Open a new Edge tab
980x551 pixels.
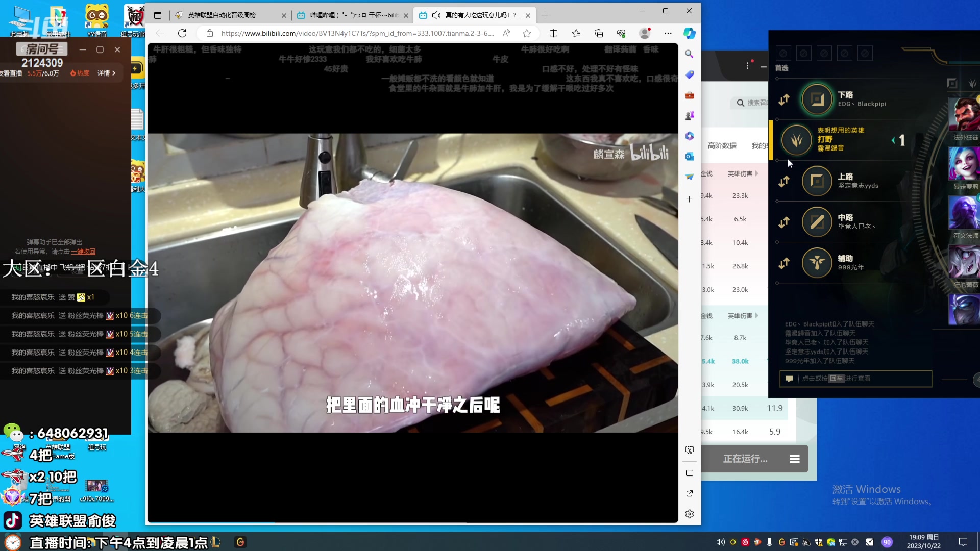[545, 15]
